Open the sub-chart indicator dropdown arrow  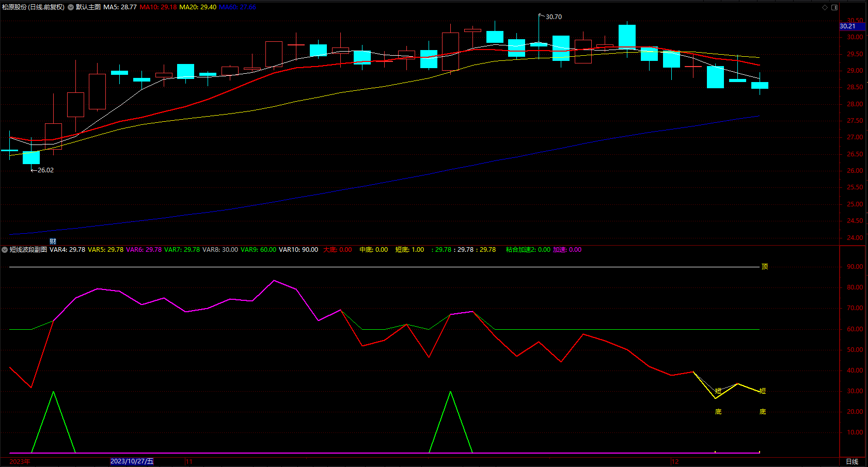tap(5, 250)
